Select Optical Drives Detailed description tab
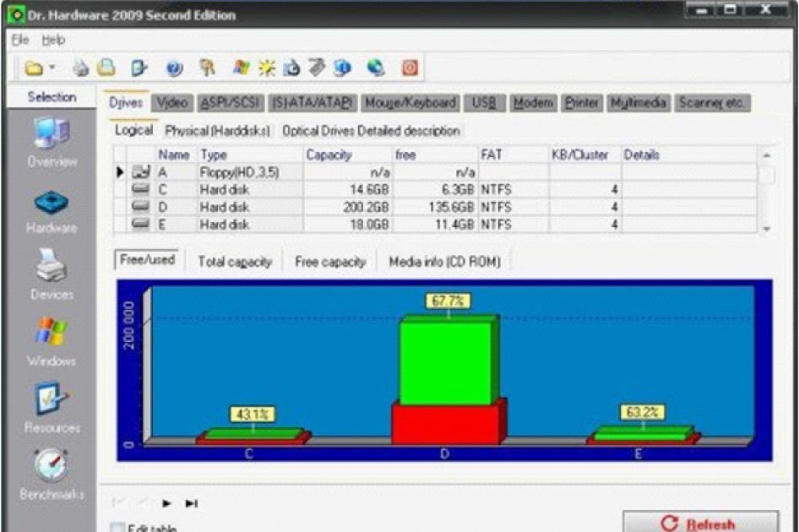Image resolution: width=799 pixels, height=532 pixels. point(371,131)
